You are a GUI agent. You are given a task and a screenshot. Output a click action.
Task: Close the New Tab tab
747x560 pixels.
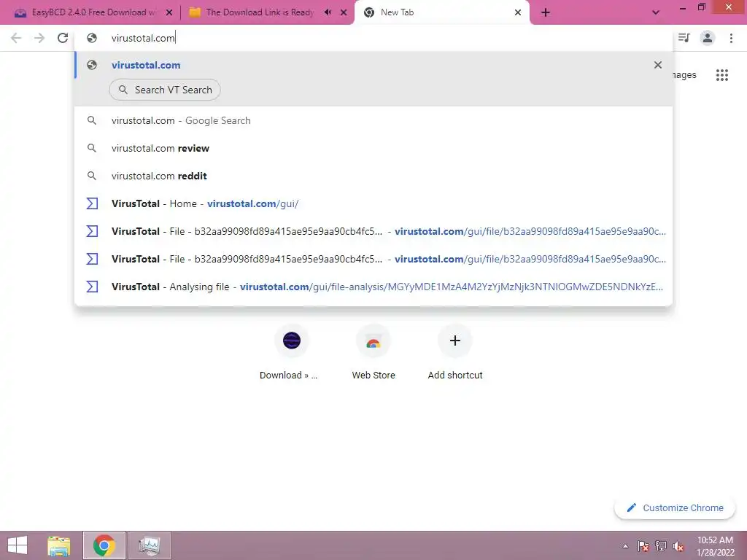coord(518,13)
